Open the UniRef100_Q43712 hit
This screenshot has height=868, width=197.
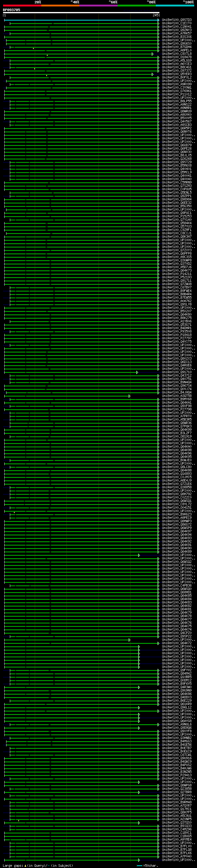(x=177, y=376)
